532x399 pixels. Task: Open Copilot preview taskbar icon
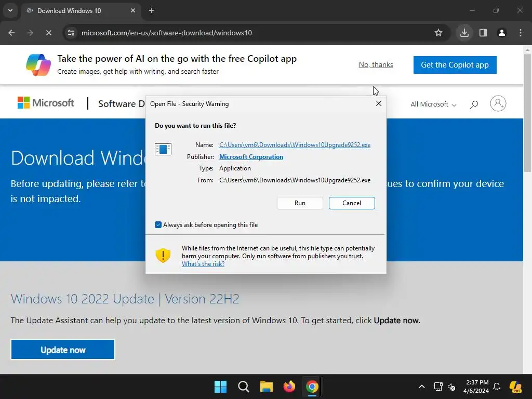(x=516, y=387)
